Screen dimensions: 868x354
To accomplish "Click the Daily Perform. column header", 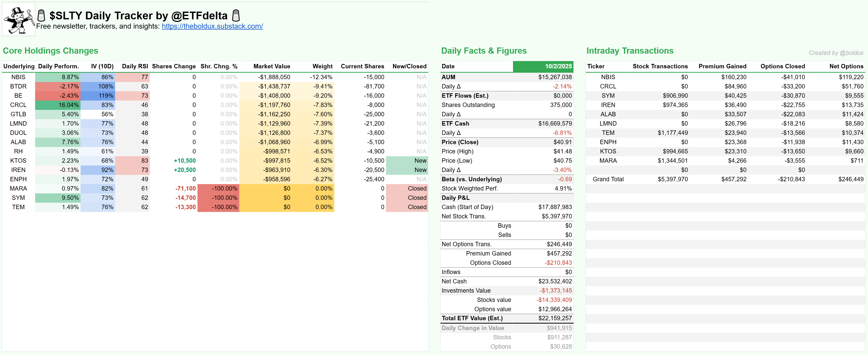I will tap(58, 66).
